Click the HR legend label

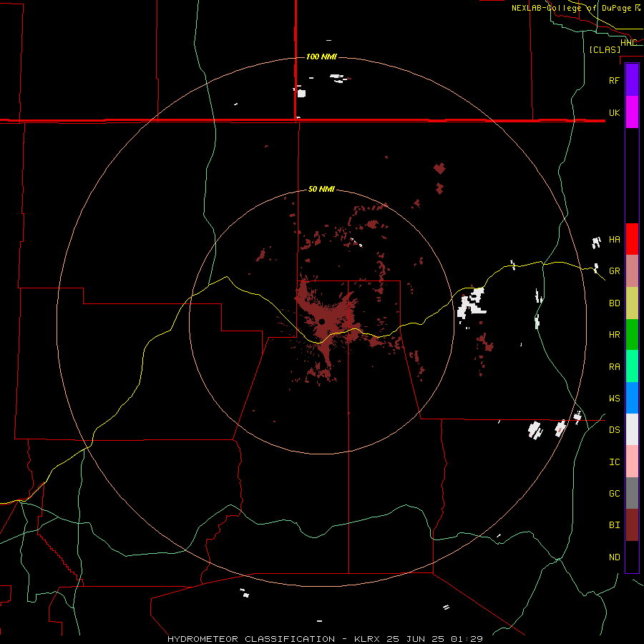[615, 335]
